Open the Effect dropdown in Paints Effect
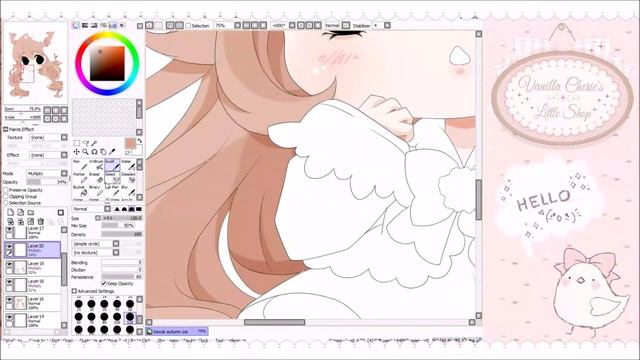This screenshot has width=640, height=360. pos(49,155)
